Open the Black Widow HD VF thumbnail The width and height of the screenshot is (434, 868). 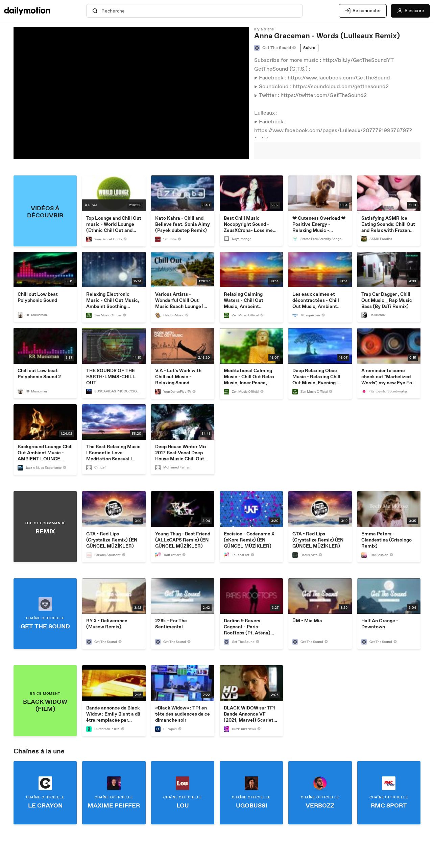pos(251,683)
